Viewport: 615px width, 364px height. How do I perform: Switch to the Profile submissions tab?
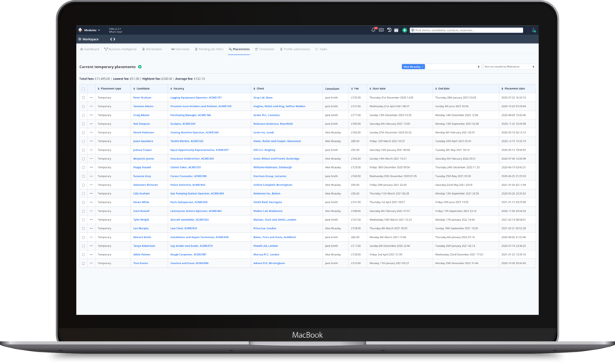[295, 49]
